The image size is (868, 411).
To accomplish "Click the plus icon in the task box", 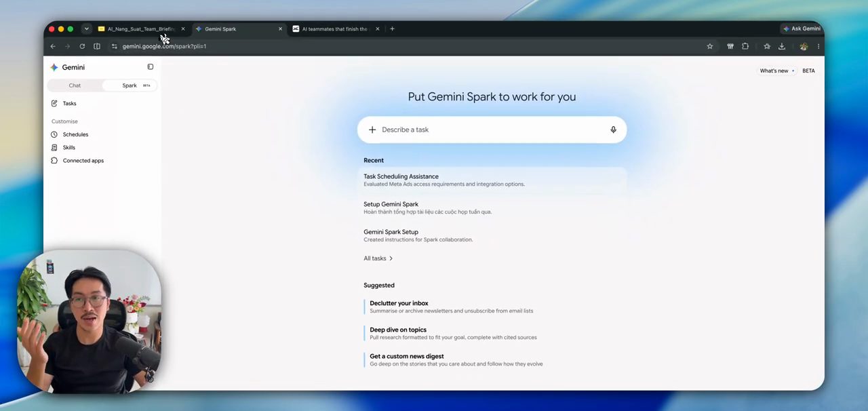I will (x=372, y=130).
